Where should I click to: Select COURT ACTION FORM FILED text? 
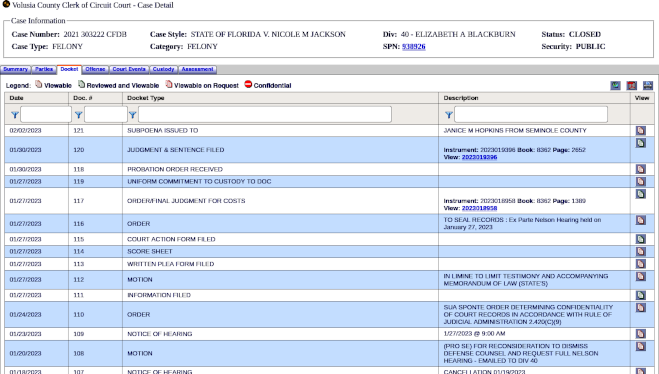(x=171, y=239)
